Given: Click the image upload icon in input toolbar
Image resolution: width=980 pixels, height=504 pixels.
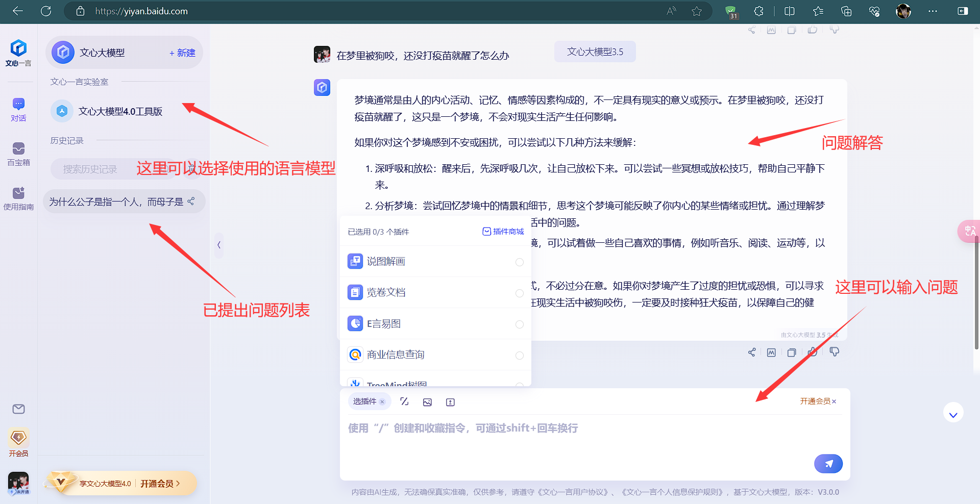Looking at the screenshot, I should [x=427, y=402].
